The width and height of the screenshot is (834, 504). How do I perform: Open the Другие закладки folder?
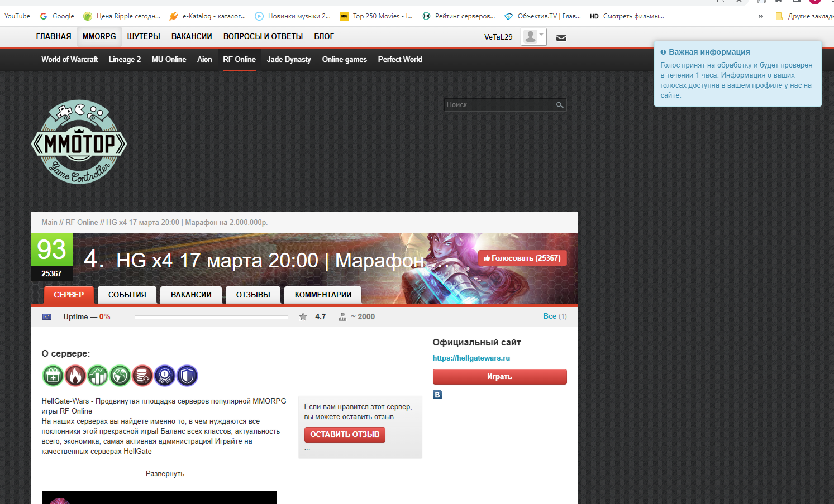click(804, 16)
